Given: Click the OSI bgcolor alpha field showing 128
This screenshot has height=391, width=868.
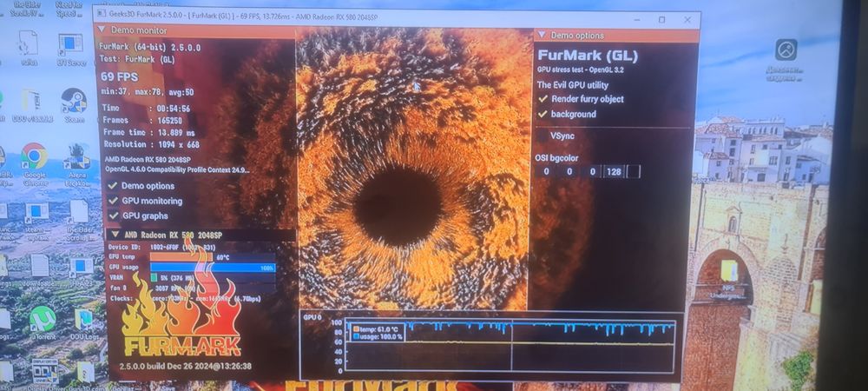Looking at the screenshot, I should (614, 172).
